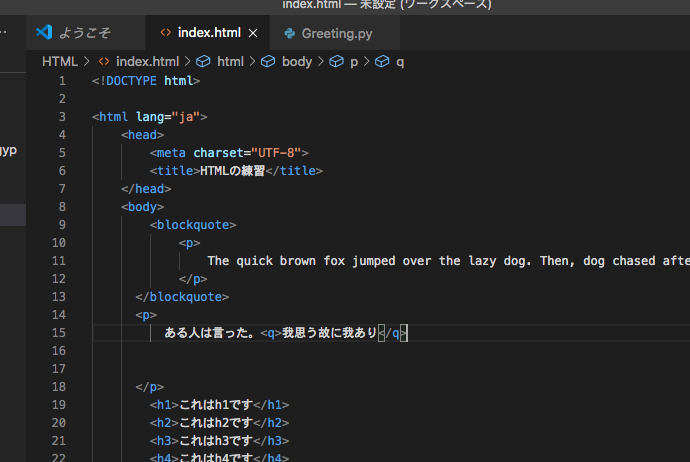Select the index.html editor tab
690x462 pixels.
coord(207,33)
